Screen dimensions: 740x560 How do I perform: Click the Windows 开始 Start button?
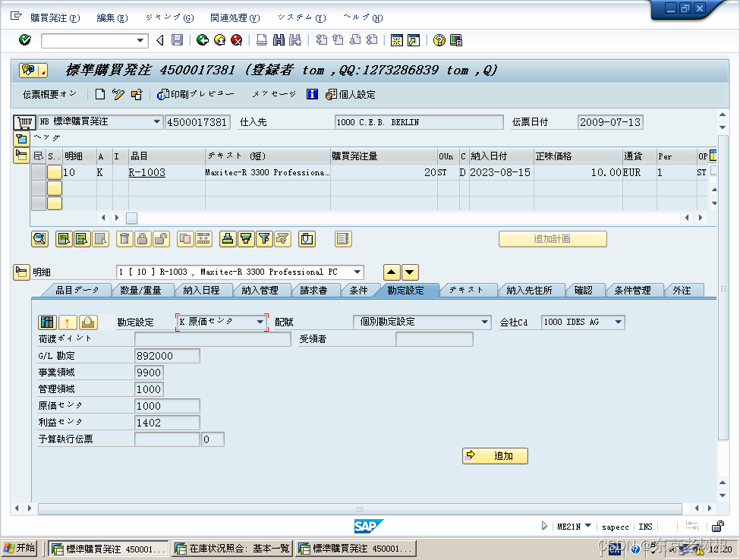click(x=19, y=548)
